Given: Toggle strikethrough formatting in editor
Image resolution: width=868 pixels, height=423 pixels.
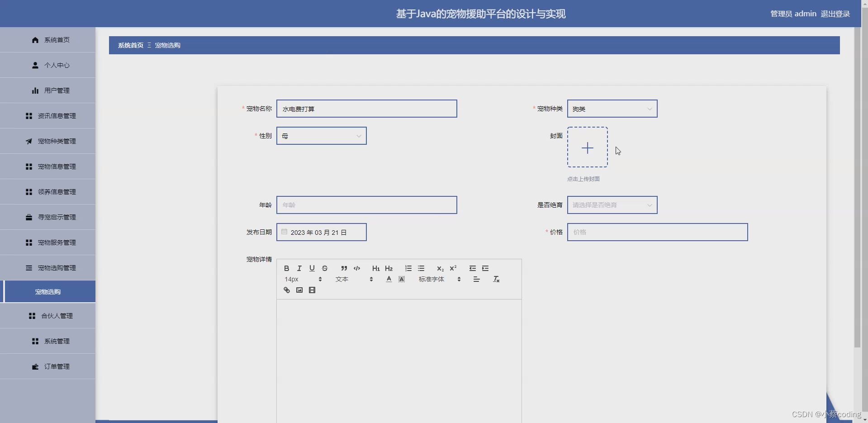Looking at the screenshot, I should pos(324,268).
